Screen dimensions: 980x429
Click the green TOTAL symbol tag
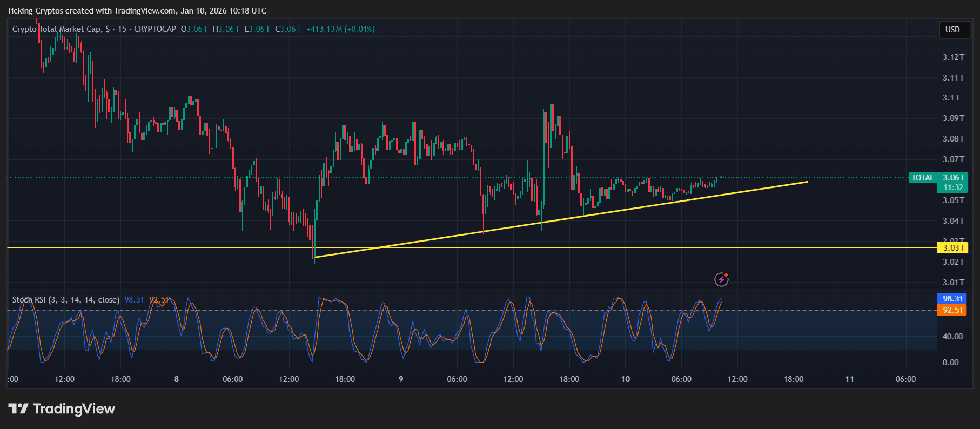point(922,178)
